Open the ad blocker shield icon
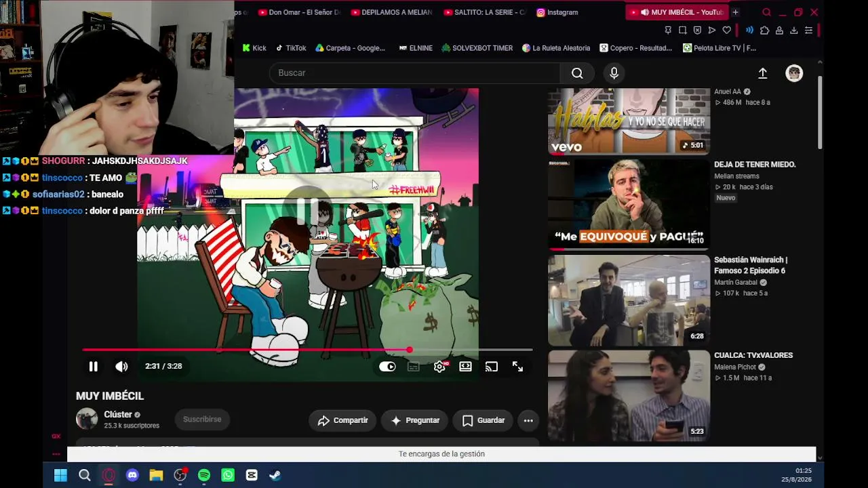The height and width of the screenshot is (488, 868). tap(697, 30)
